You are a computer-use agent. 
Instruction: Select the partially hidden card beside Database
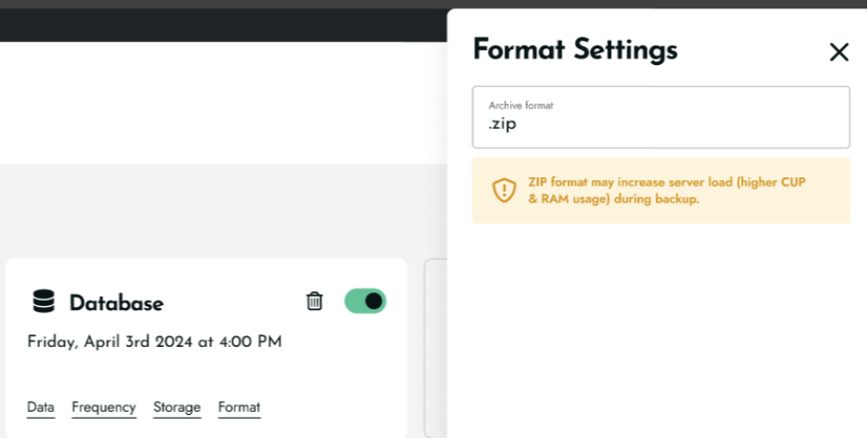435,348
